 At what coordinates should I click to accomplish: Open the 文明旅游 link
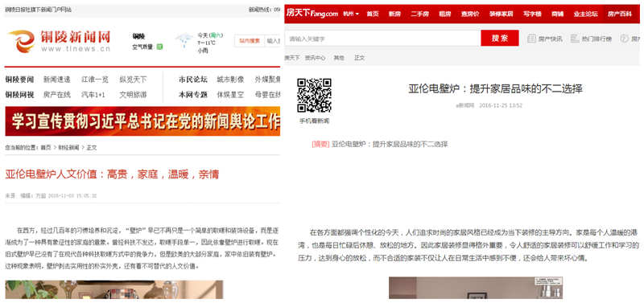(133, 95)
